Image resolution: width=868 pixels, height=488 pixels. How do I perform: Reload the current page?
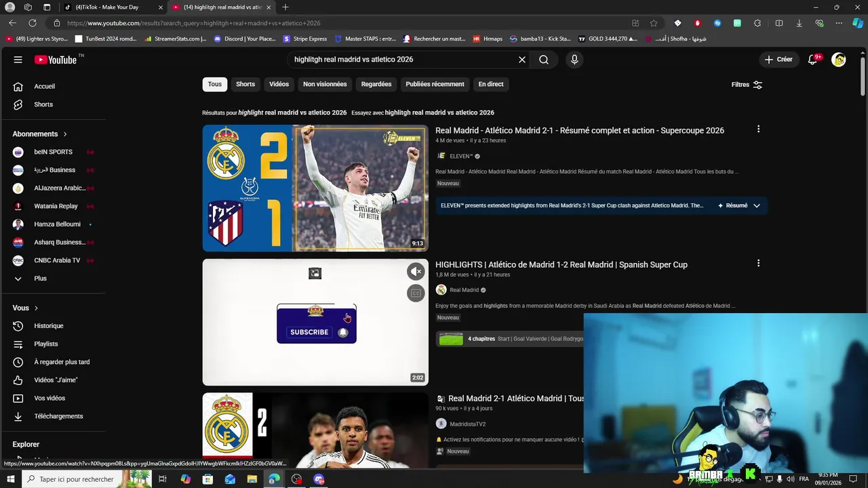(32, 23)
